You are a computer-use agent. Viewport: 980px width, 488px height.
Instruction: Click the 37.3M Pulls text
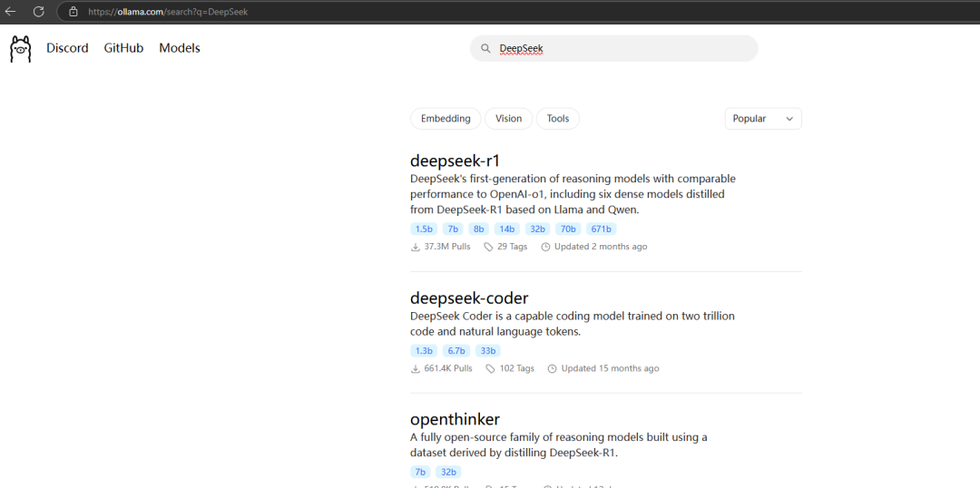[447, 247]
